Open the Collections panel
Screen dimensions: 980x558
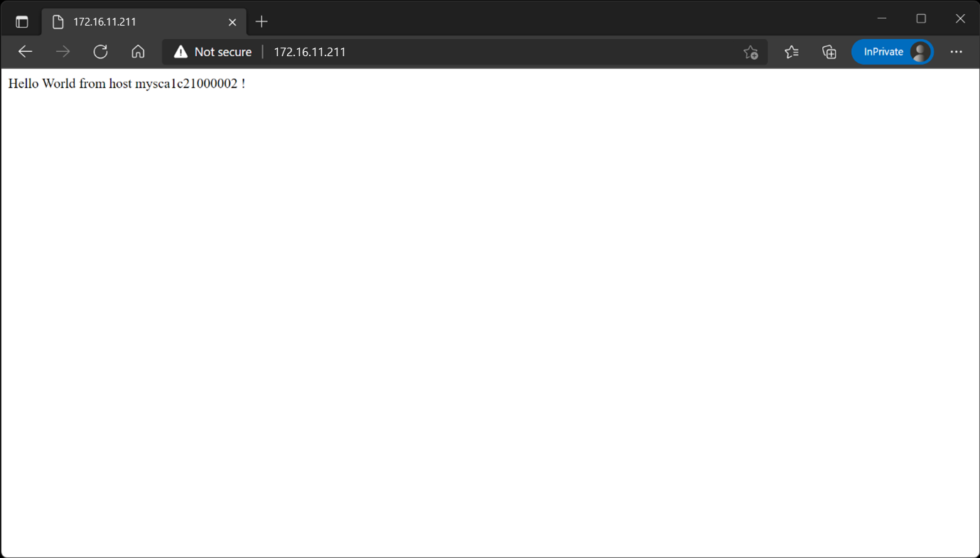(x=829, y=52)
